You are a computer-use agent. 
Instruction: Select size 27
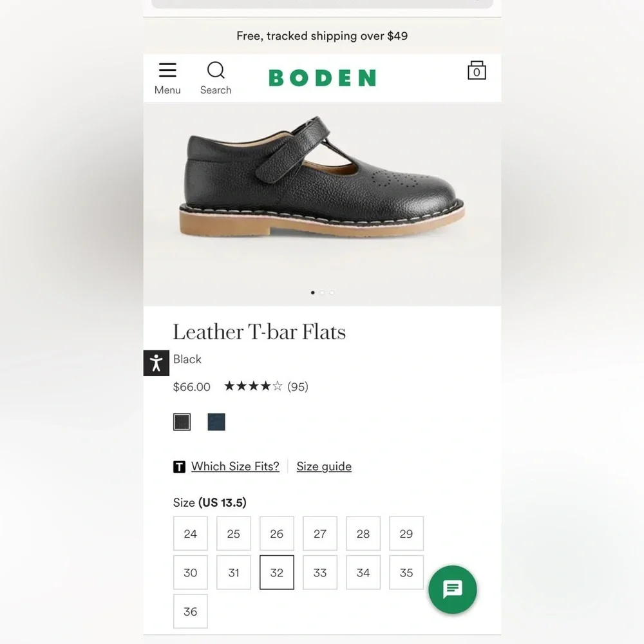[x=320, y=534]
